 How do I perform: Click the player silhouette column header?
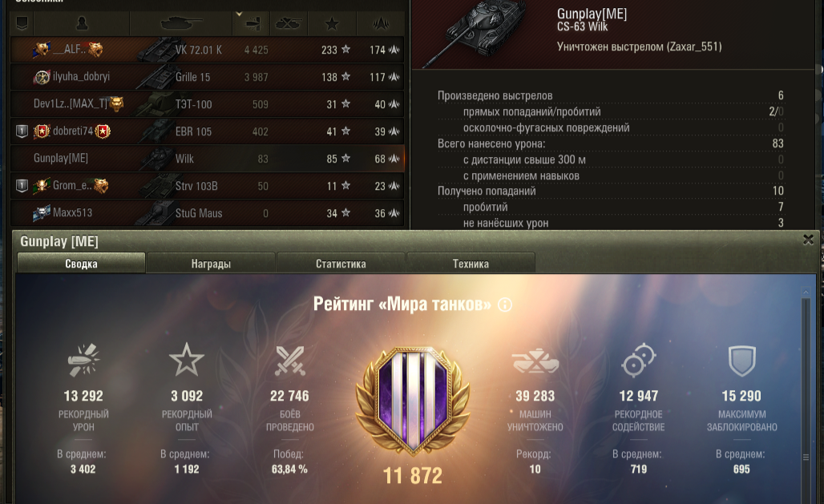pos(82,23)
